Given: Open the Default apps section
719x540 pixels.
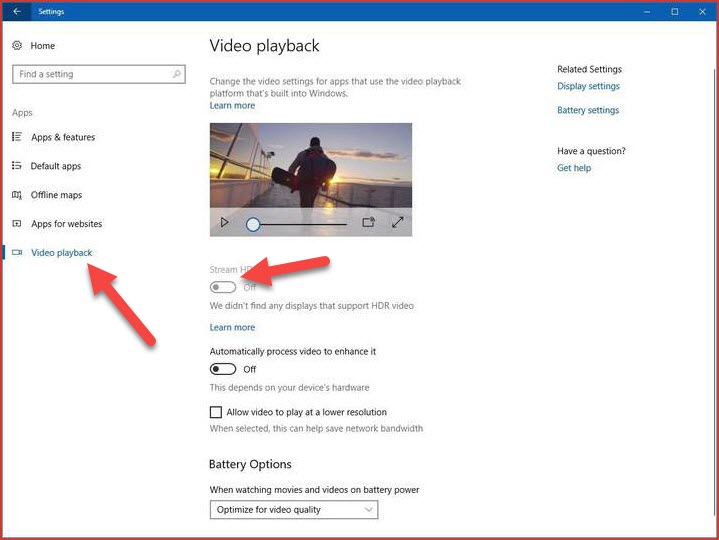Looking at the screenshot, I should (55, 166).
